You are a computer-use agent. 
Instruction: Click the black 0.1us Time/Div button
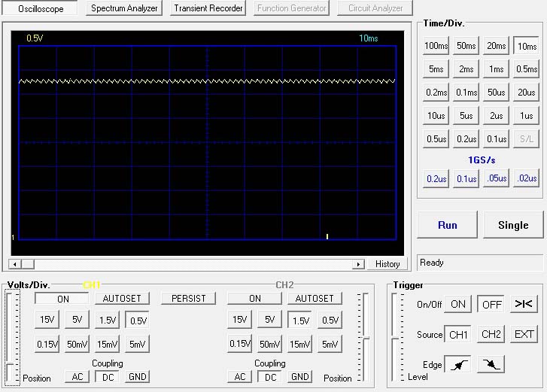[496, 138]
